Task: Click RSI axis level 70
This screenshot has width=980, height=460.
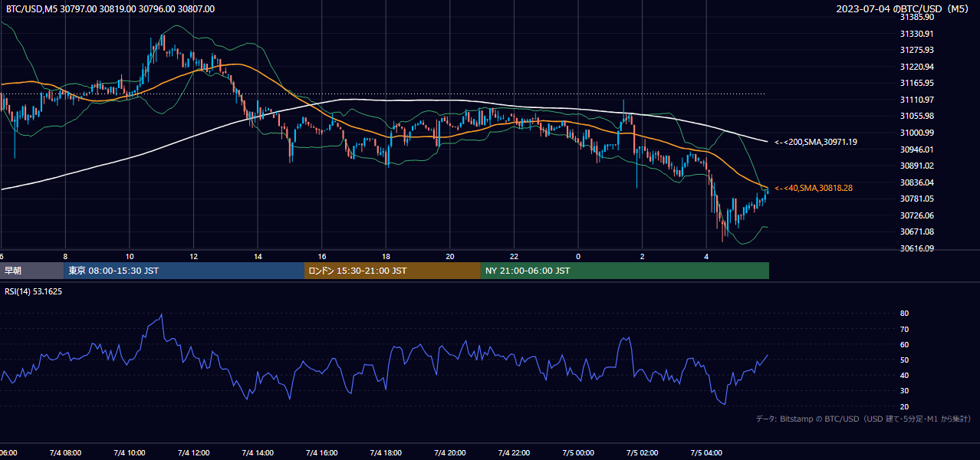Action: 904,329
